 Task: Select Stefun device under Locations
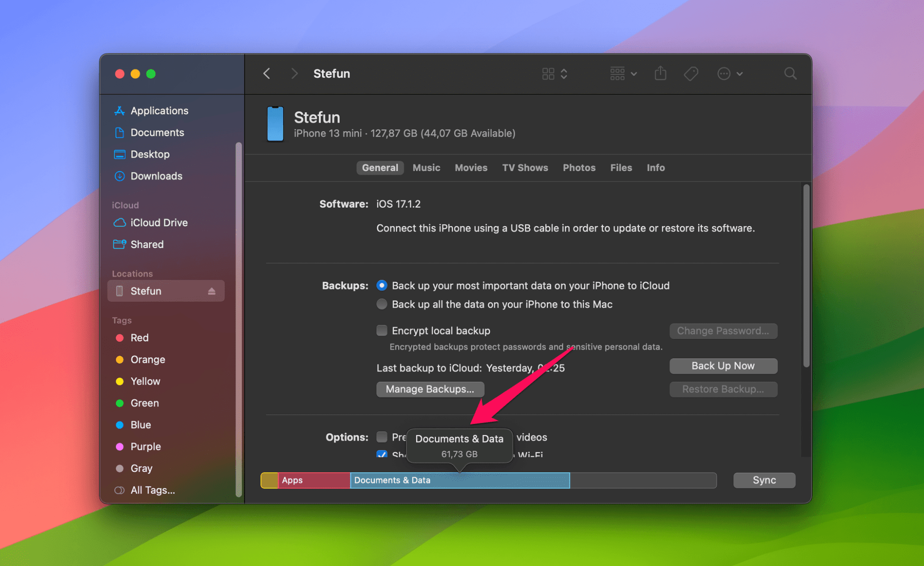pos(166,291)
